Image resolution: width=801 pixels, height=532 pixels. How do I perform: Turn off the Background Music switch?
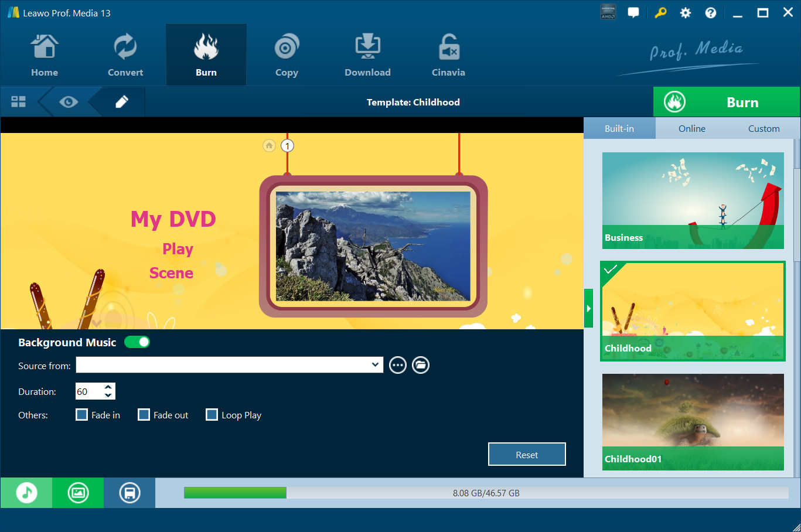click(137, 342)
